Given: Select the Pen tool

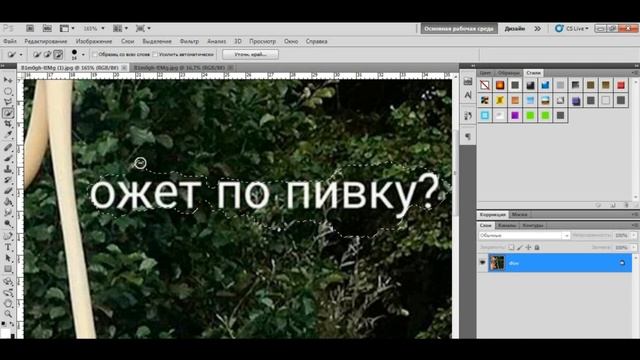Looking at the screenshot, I should point(8,236).
